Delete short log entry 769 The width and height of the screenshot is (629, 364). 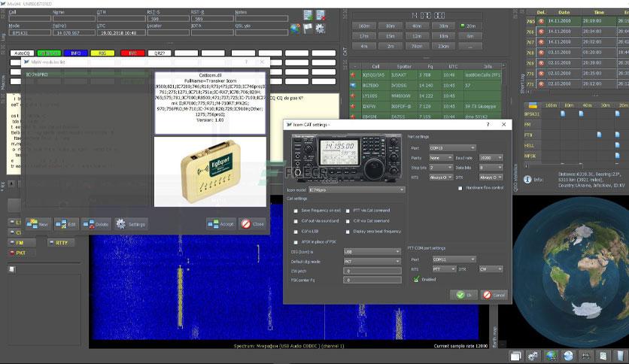pos(541,63)
